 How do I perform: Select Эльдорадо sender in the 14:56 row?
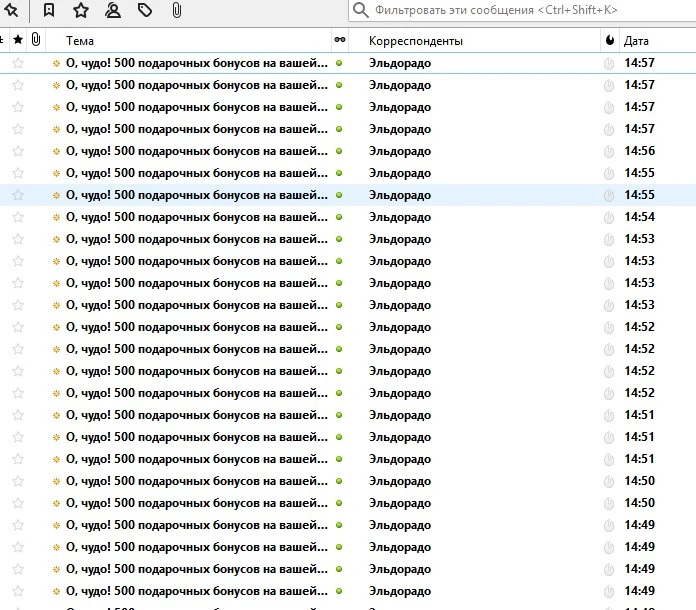pos(399,151)
